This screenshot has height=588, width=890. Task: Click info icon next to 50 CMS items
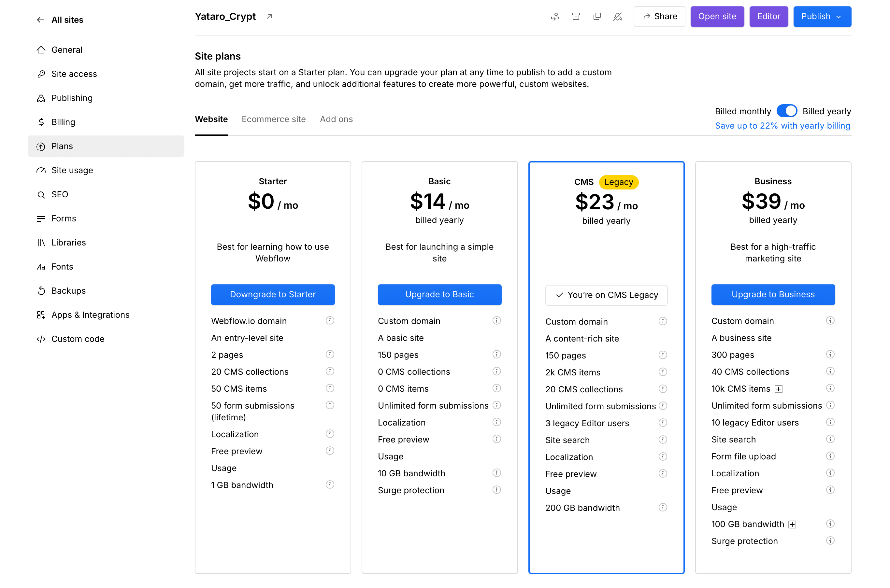click(330, 388)
